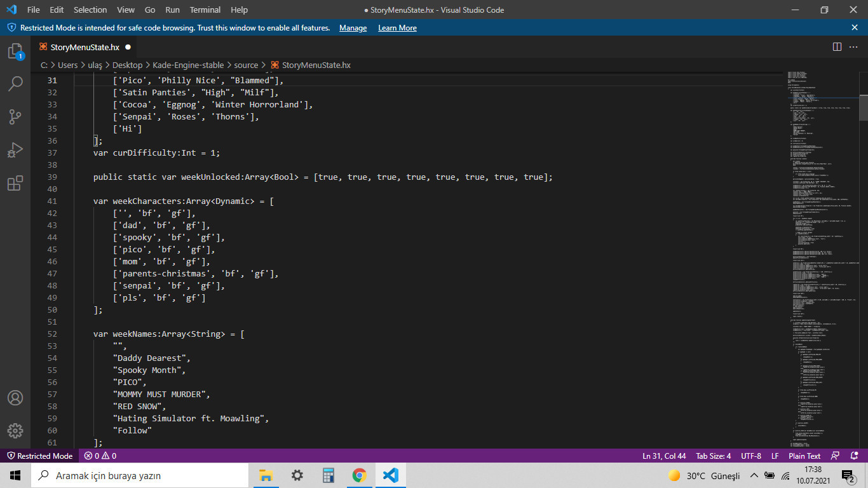Open the Extensions view icon
The width and height of the screenshot is (868, 488).
click(x=15, y=182)
